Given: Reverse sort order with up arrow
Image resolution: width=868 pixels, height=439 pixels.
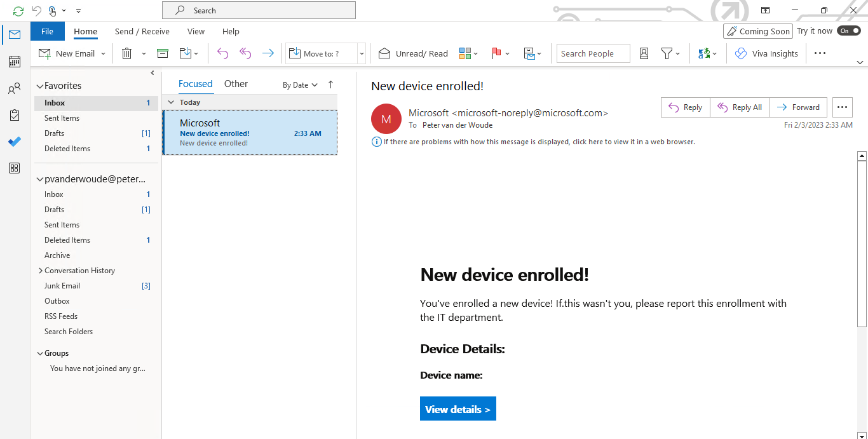Looking at the screenshot, I should point(330,84).
